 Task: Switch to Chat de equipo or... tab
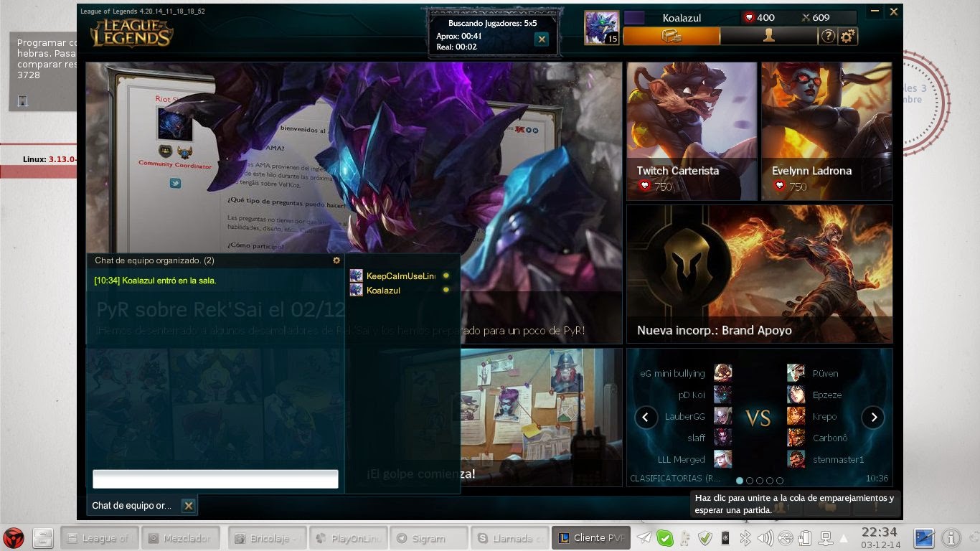[x=132, y=506]
